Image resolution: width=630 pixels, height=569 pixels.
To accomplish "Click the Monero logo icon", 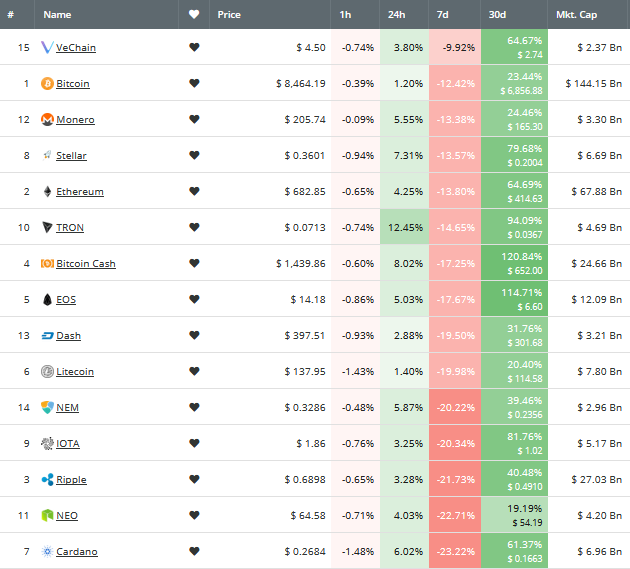I will click(47, 119).
